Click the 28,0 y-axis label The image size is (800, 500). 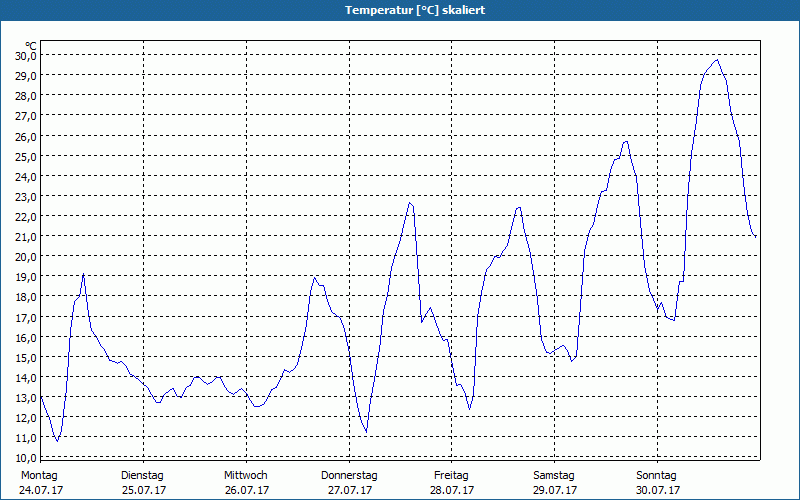26,96
